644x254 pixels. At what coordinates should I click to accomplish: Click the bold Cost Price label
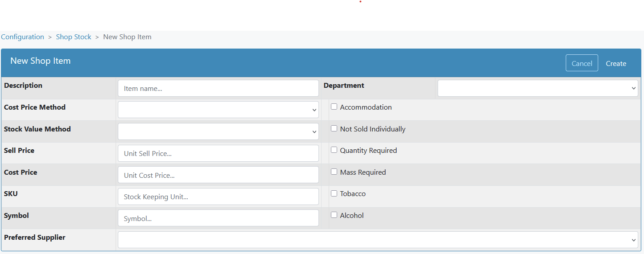(x=20, y=172)
